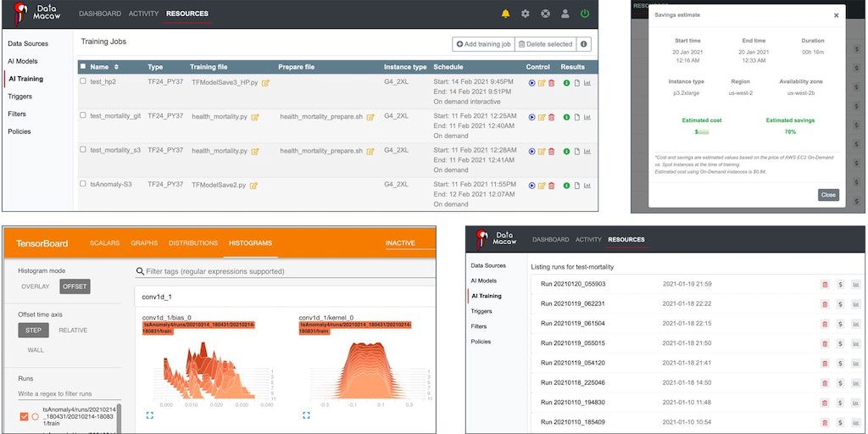Sort the table by the Name column
The height and width of the screenshot is (434, 868).
tap(116, 67)
